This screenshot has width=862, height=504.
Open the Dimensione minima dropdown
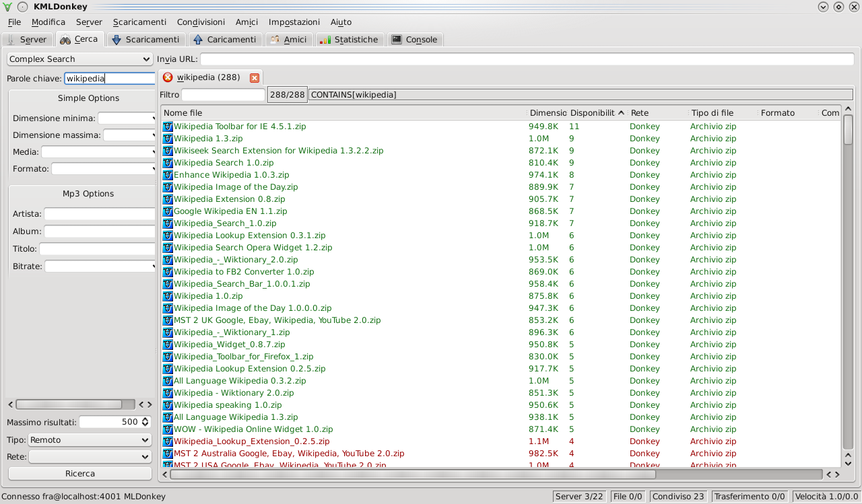[127, 118]
